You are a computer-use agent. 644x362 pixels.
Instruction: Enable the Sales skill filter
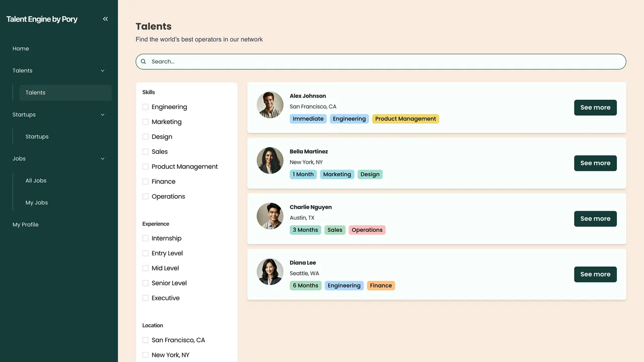pyautogui.click(x=145, y=152)
